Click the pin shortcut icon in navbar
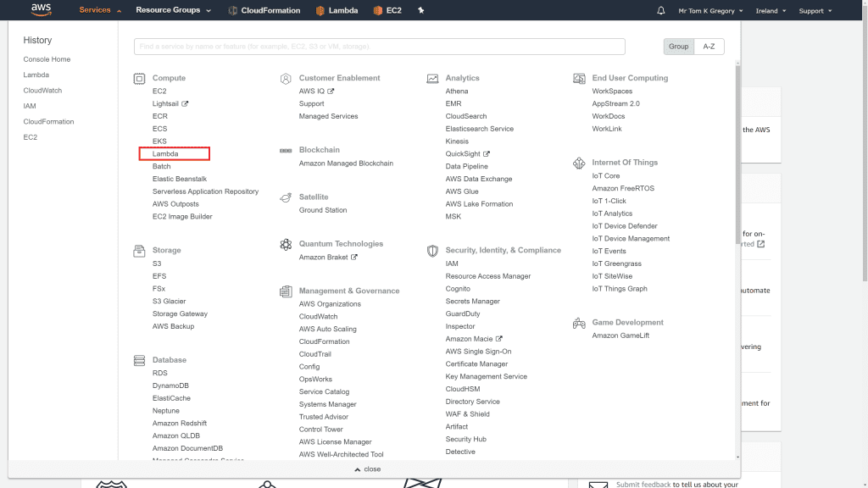868x488 pixels. pyautogui.click(x=421, y=10)
